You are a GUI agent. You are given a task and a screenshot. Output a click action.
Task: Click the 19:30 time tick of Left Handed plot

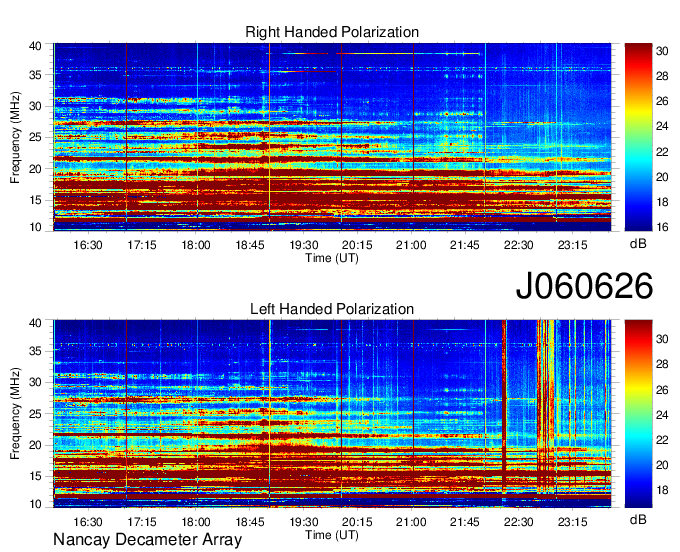click(304, 522)
